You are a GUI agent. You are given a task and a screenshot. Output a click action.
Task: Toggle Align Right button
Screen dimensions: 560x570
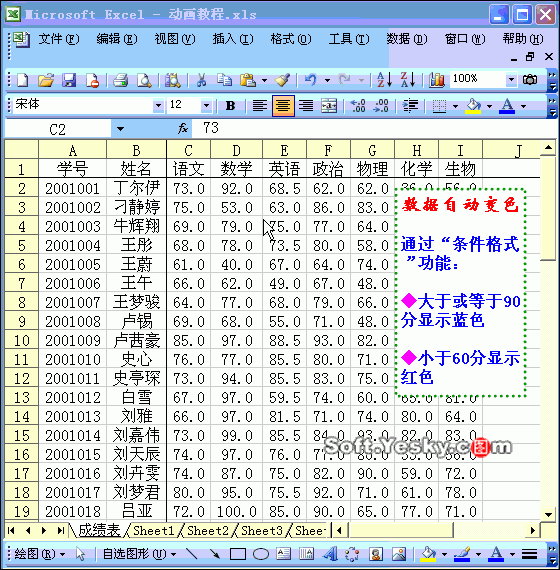tap(306, 106)
